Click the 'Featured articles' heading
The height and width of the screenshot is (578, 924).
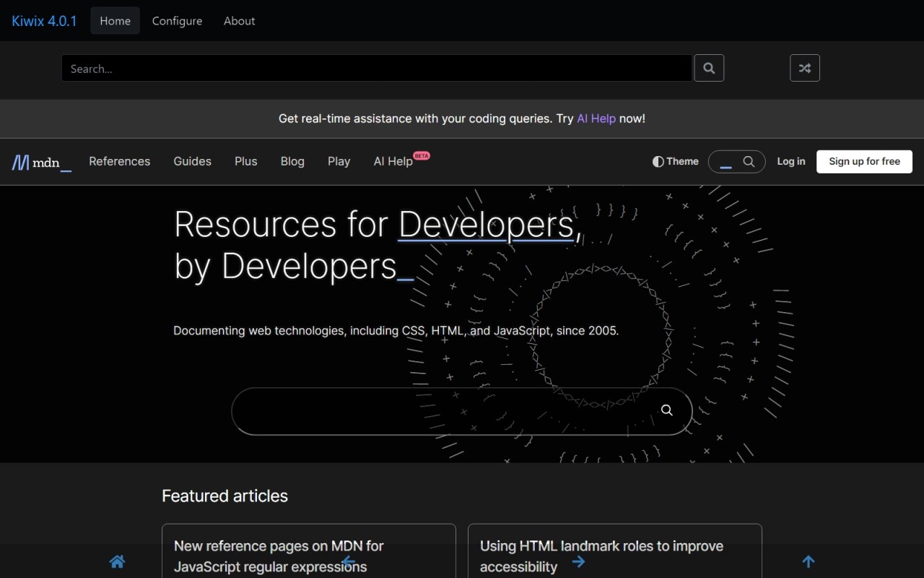click(225, 496)
